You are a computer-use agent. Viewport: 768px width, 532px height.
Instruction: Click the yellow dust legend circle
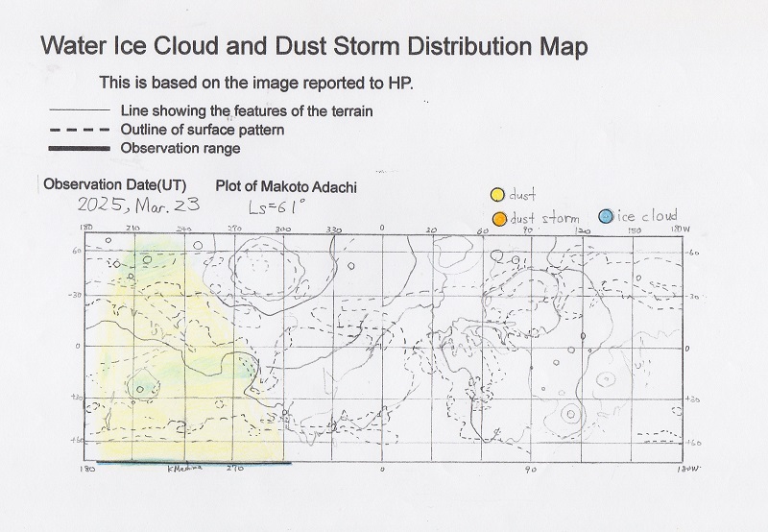497,195
